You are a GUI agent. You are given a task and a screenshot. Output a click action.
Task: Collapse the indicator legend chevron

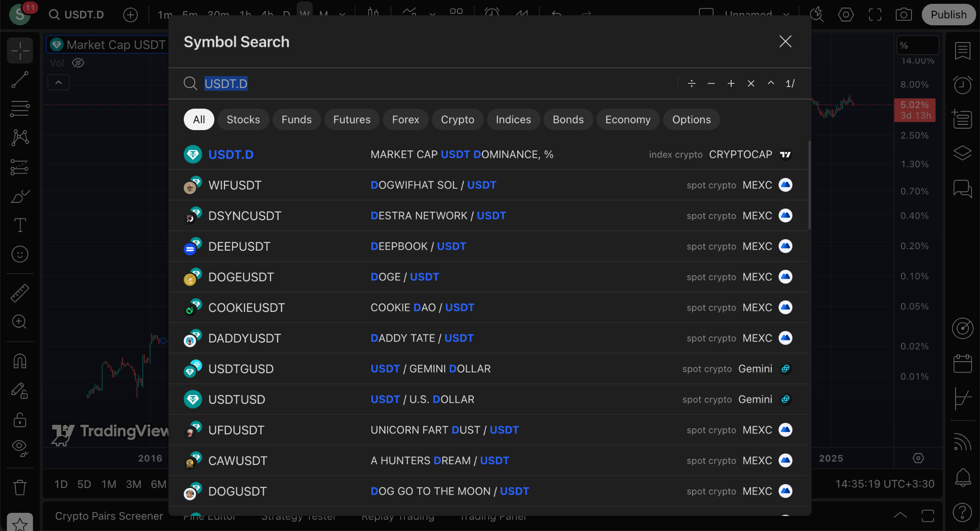point(58,82)
